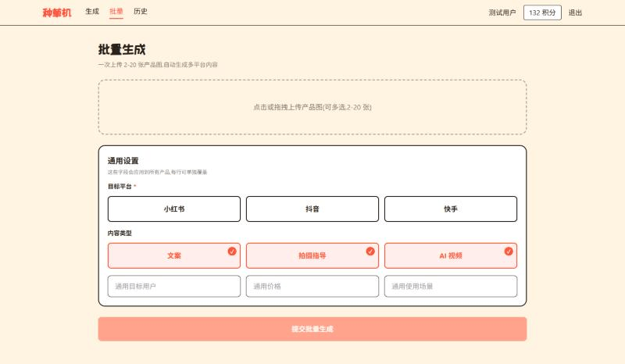Click the 目标平台 label
This screenshot has height=364, width=625.
coord(120,186)
